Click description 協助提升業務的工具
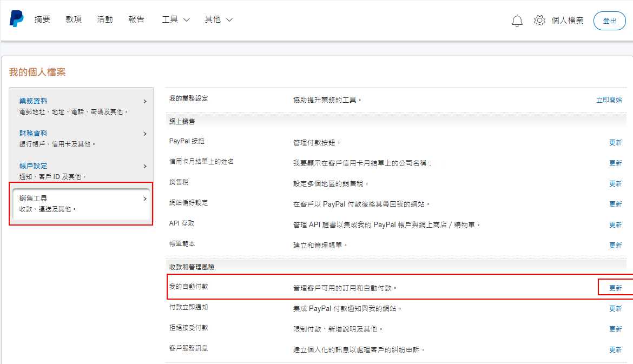The height and width of the screenshot is (364, 633). [327, 100]
